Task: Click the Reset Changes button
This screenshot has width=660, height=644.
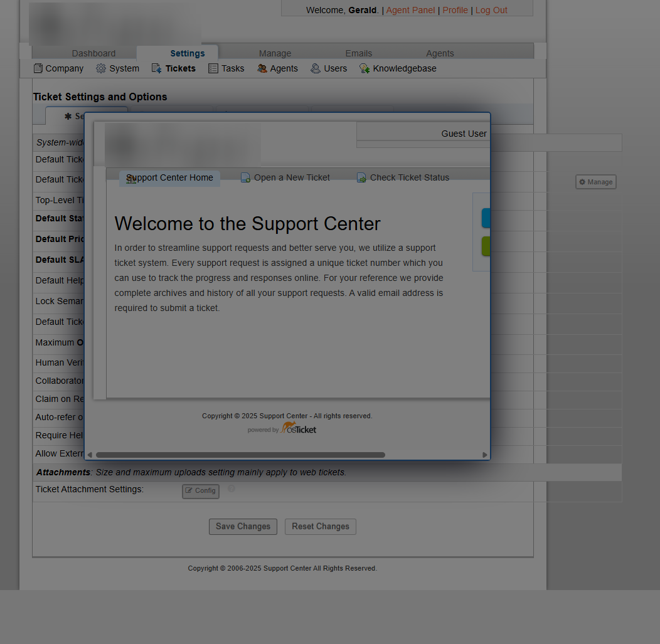Action: coord(320,527)
